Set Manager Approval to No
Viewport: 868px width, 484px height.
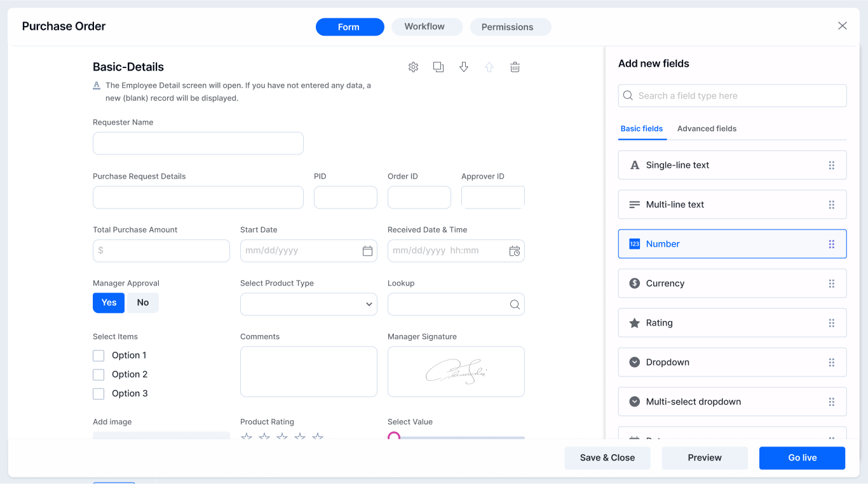(143, 303)
